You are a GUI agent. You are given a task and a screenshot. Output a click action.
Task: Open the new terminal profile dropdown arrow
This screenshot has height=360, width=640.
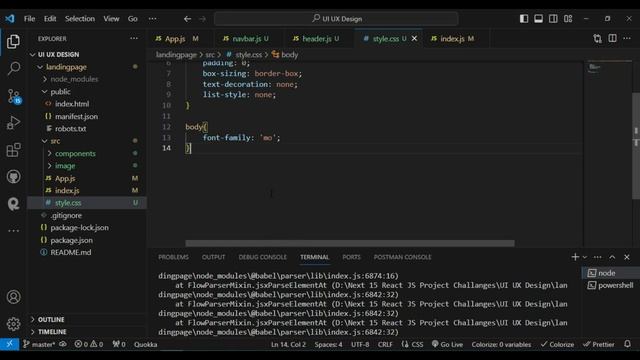585,257
